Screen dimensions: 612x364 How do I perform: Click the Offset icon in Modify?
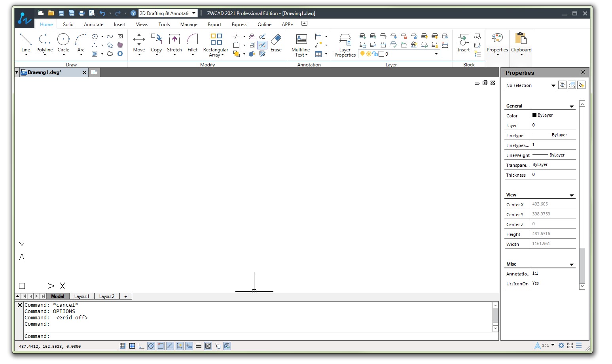(x=252, y=36)
